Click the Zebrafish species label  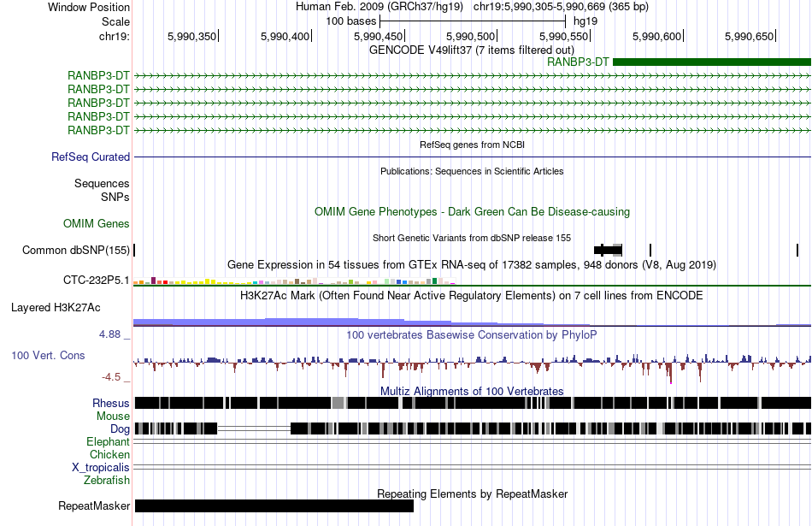tap(107, 481)
